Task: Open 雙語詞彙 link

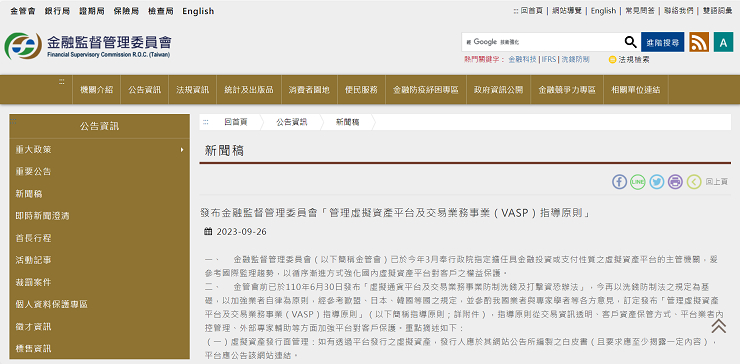Action: click(x=717, y=10)
